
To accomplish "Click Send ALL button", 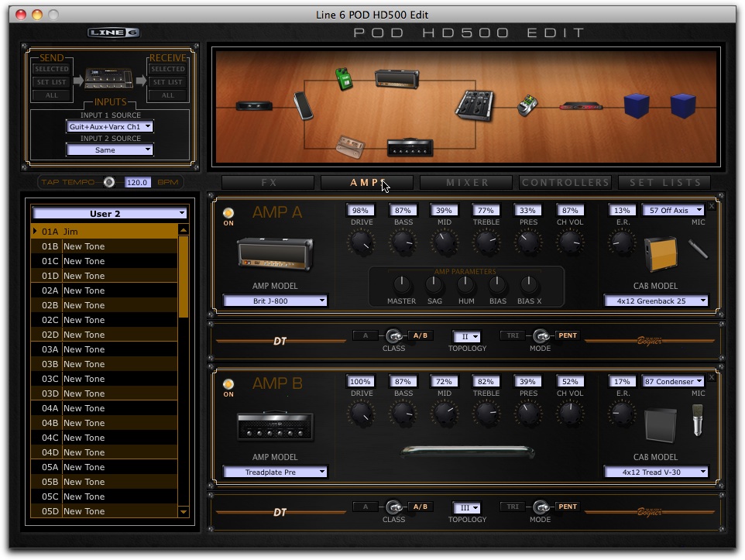I will (51, 95).
